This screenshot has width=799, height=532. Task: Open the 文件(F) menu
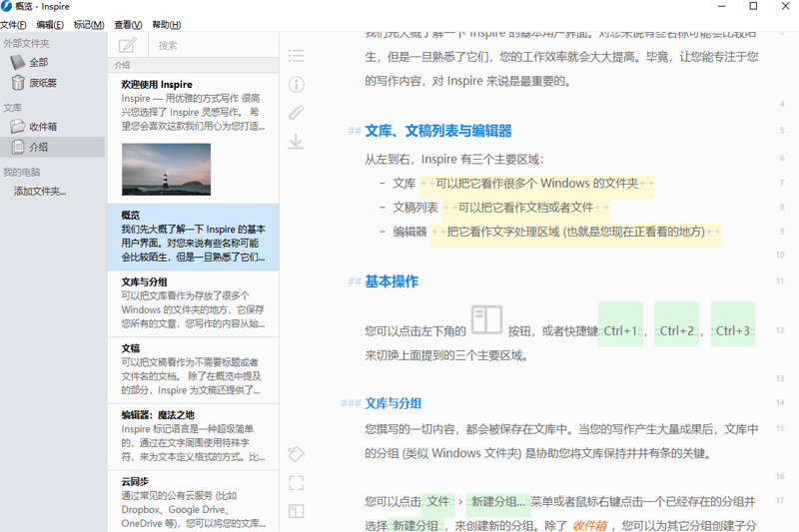pos(13,24)
